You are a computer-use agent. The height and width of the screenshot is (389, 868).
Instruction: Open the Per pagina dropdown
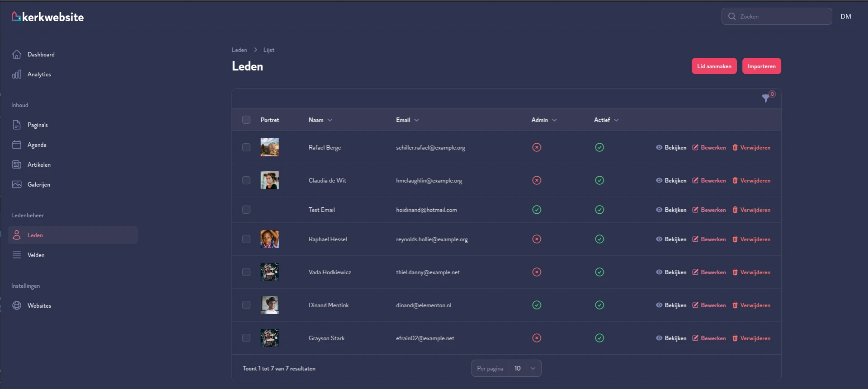tap(525, 368)
